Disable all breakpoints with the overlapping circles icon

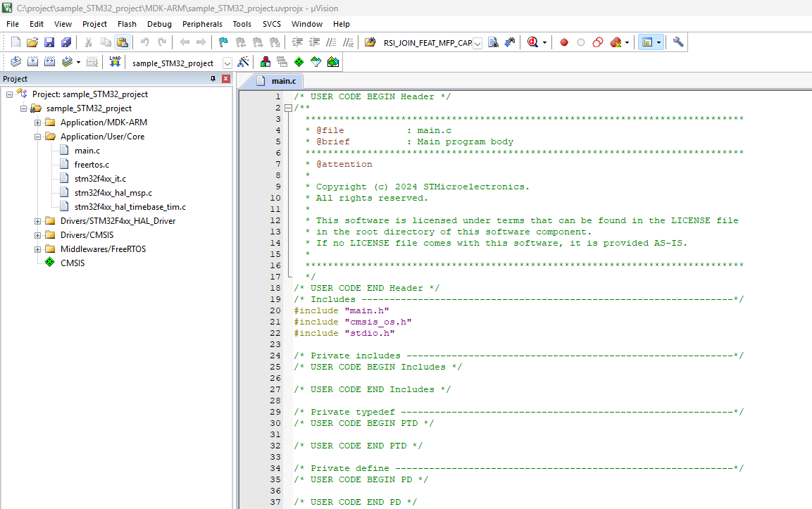pos(598,42)
